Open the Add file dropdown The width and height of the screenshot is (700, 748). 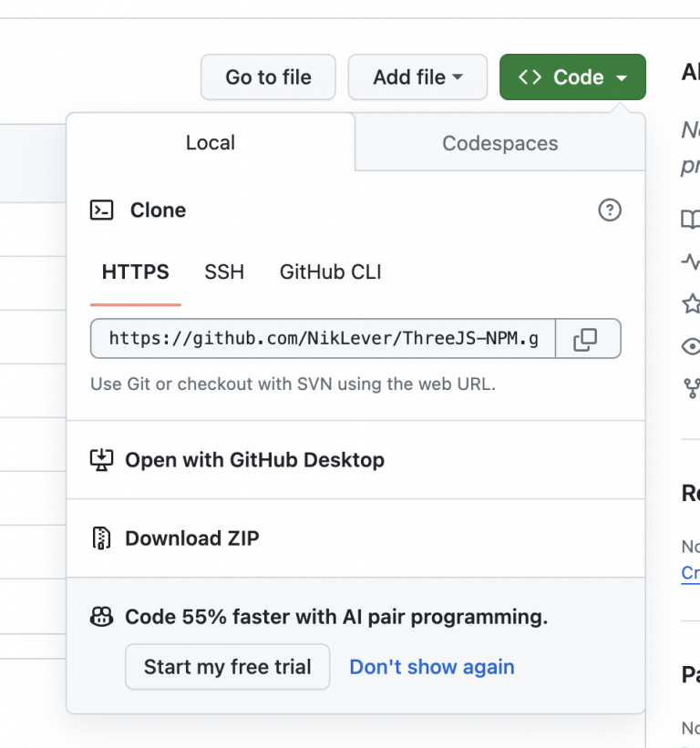417,77
